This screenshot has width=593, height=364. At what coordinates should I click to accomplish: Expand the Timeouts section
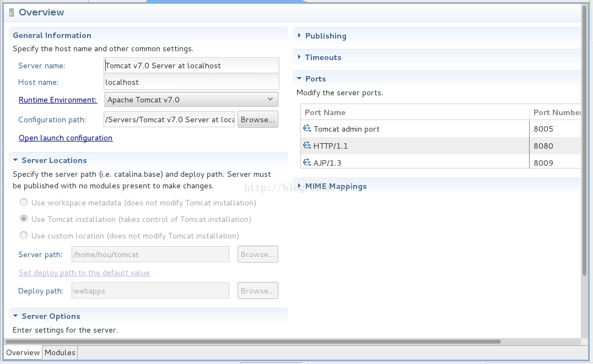(299, 57)
